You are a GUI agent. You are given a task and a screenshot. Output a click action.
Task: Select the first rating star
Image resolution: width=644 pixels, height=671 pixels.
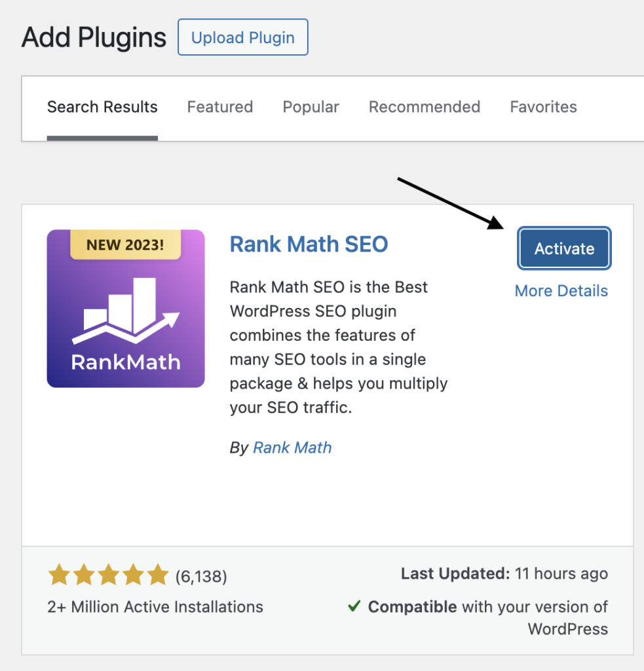click(58, 575)
